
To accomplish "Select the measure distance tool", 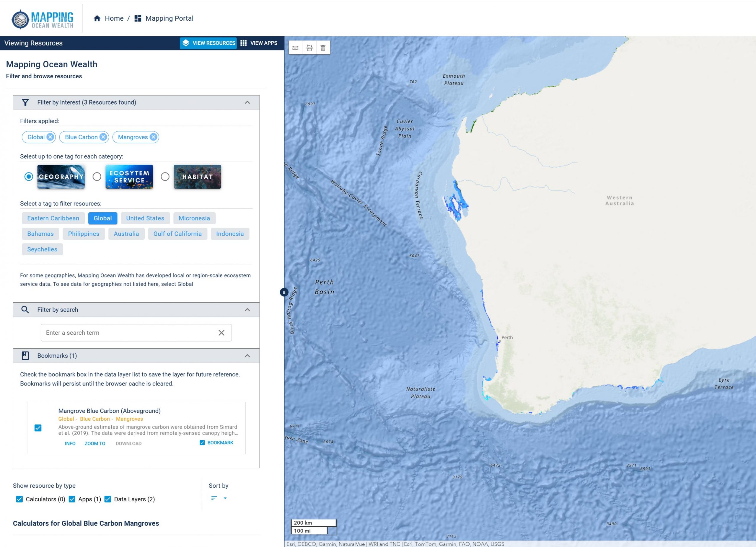I will pos(295,48).
